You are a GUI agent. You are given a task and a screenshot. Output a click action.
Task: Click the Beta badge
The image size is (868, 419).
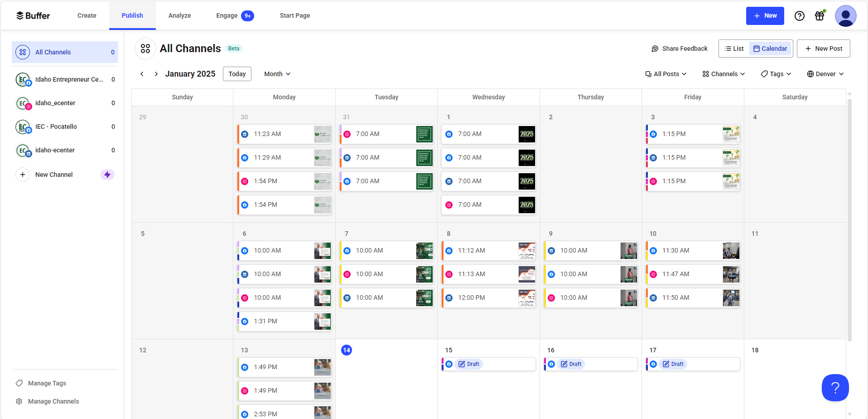234,49
